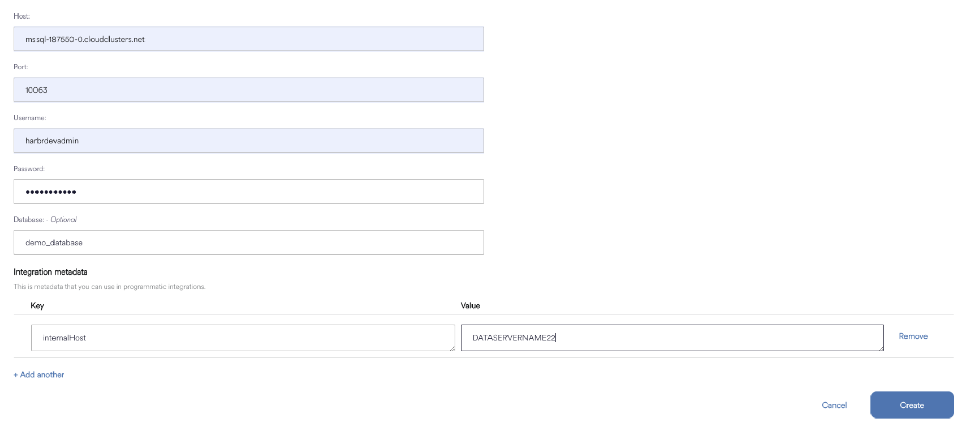Click the Value textarea resize handle
980x436 pixels.
[881, 348]
